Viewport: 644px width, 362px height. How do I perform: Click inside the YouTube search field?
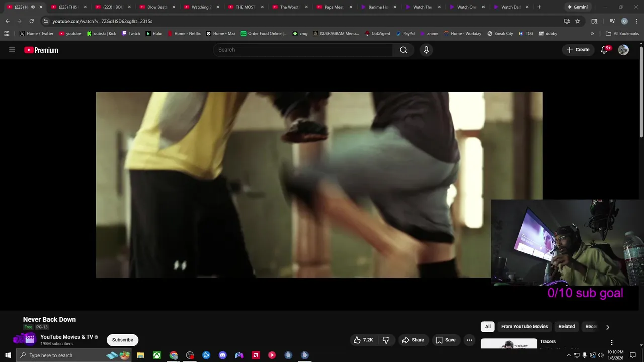[303, 50]
